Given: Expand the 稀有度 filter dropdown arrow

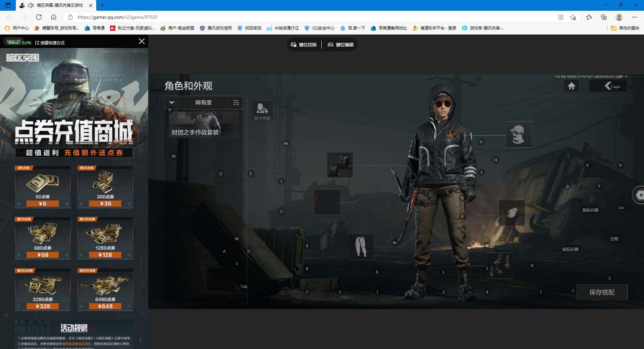Looking at the screenshot, I should point(172,102).
